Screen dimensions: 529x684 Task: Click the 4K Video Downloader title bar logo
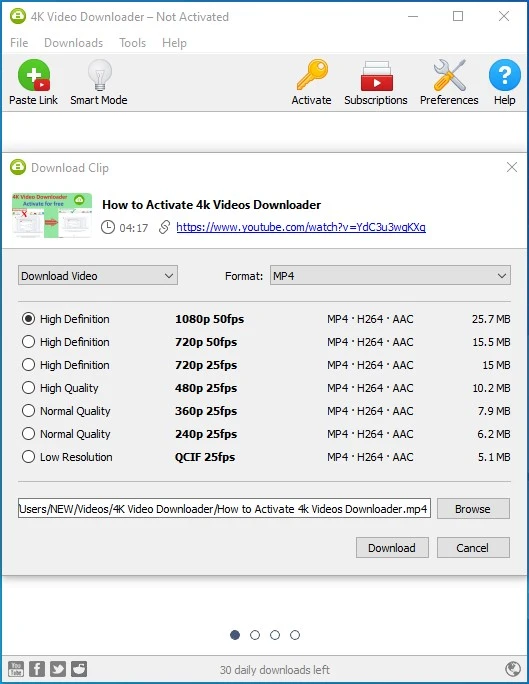(x=17, y=17)
